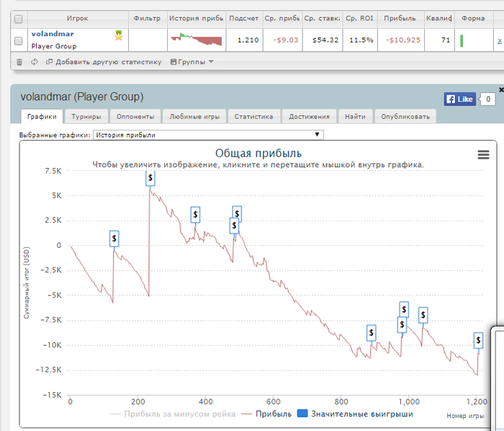504x431 pixels.
Task: Check the volandmar row checkbox
Action: 19,41
